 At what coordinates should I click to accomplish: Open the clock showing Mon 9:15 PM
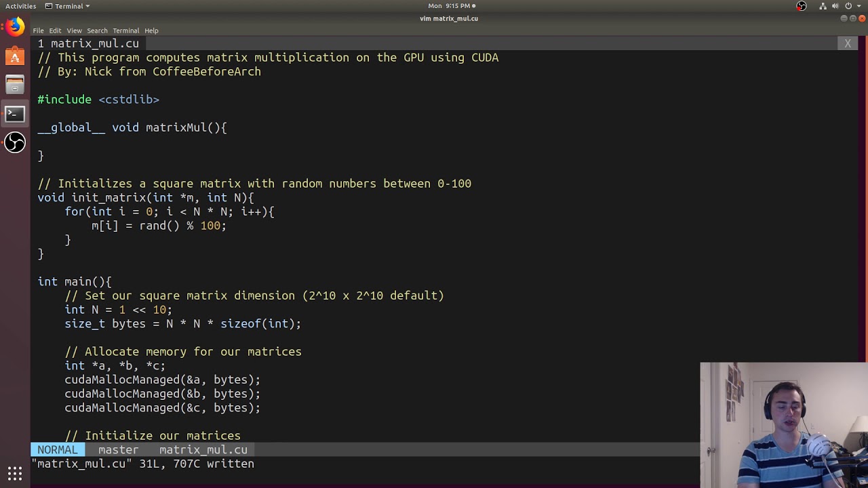(452, 6)
